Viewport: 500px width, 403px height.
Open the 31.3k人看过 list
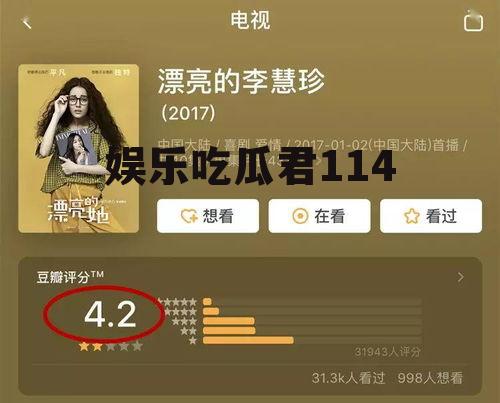click(348, 378)
